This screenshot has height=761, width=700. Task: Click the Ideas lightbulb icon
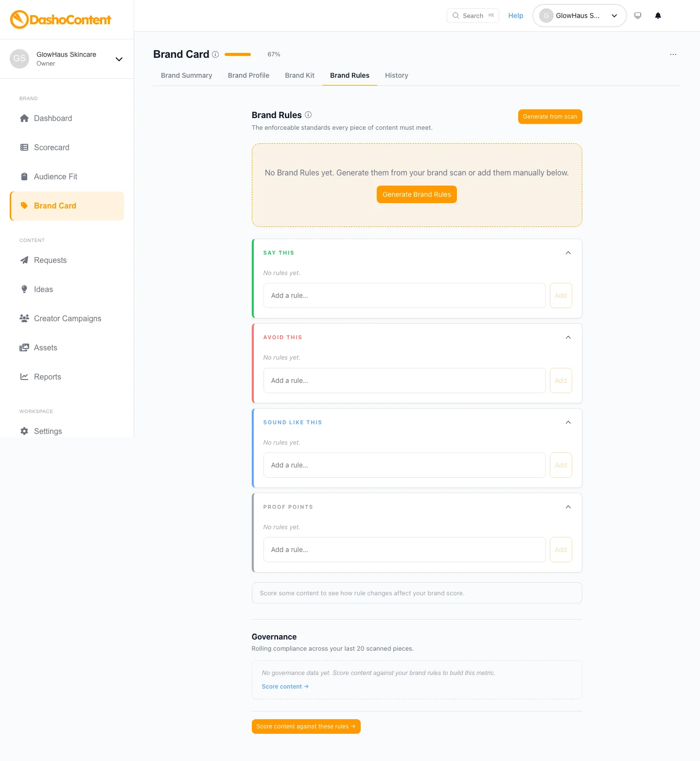coord(24,289)
